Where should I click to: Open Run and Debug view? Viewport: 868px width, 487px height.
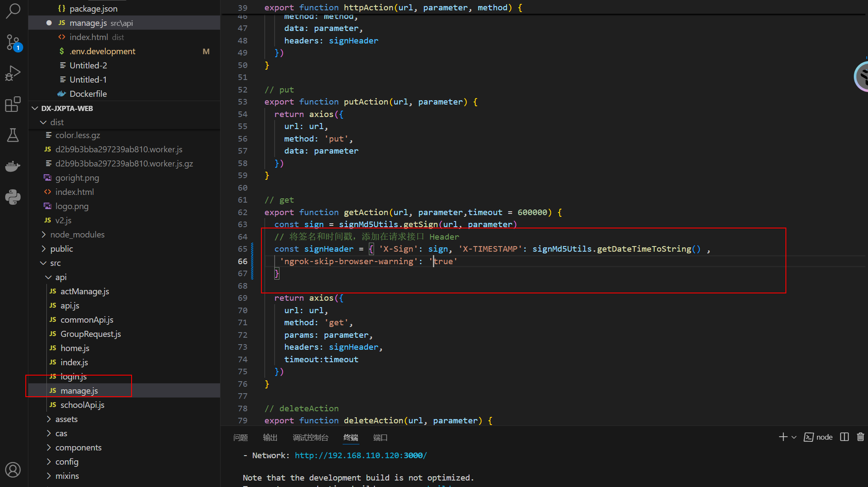coord(13,74)
